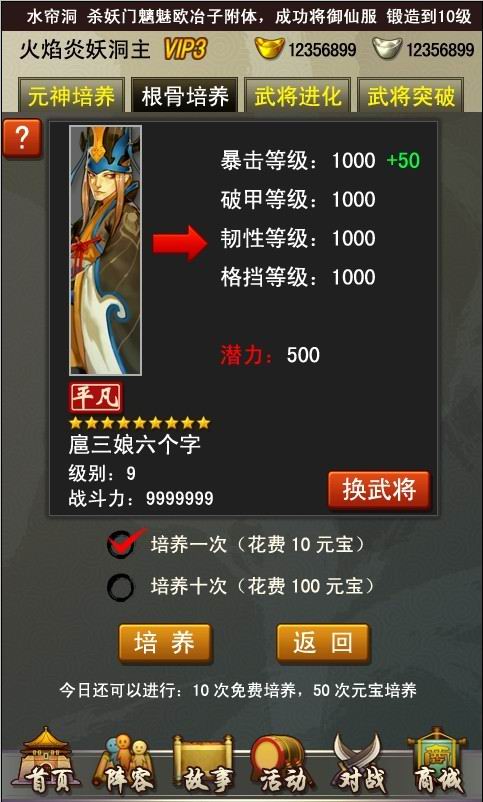483x802 pixels.
Task: Open the 阵容 lineup icon
Action: pyautogui.click(x=123, y=763)
